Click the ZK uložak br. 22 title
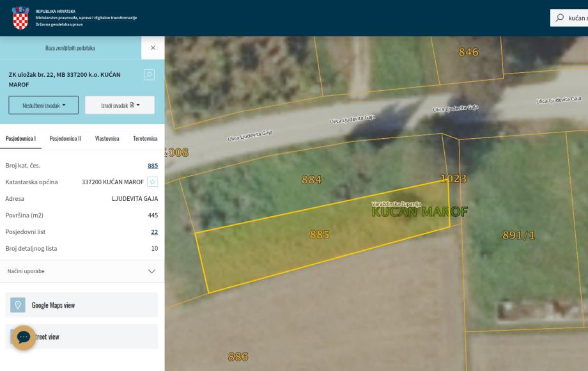Screen dimensions: 588x371 click(x=65, y=79)
